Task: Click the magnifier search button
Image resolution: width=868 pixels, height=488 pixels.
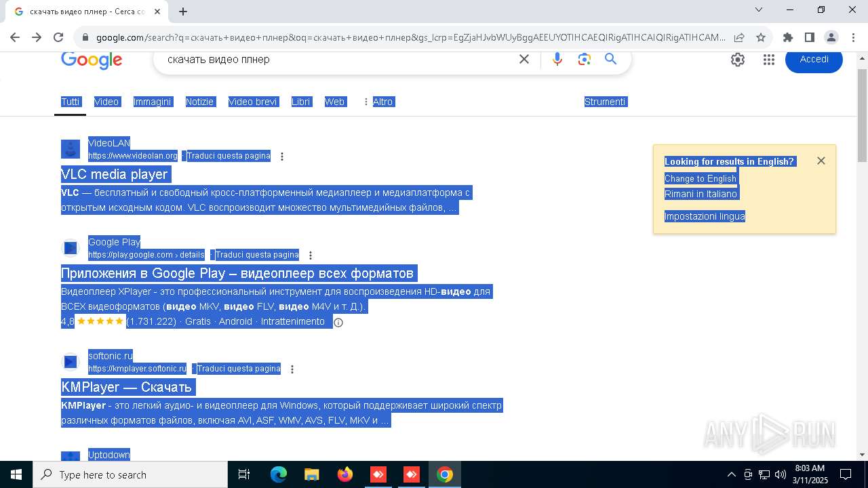Action: click(x=611, y=60)
